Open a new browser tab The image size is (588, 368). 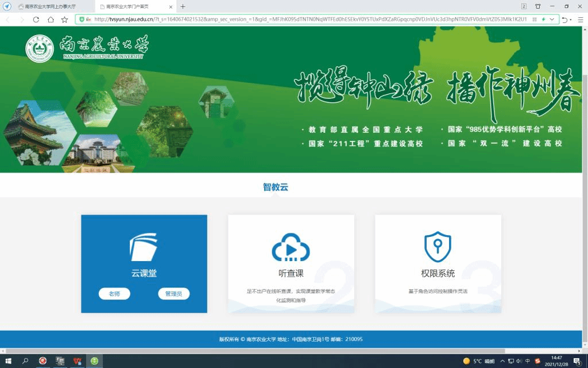[x=183, y=6]
